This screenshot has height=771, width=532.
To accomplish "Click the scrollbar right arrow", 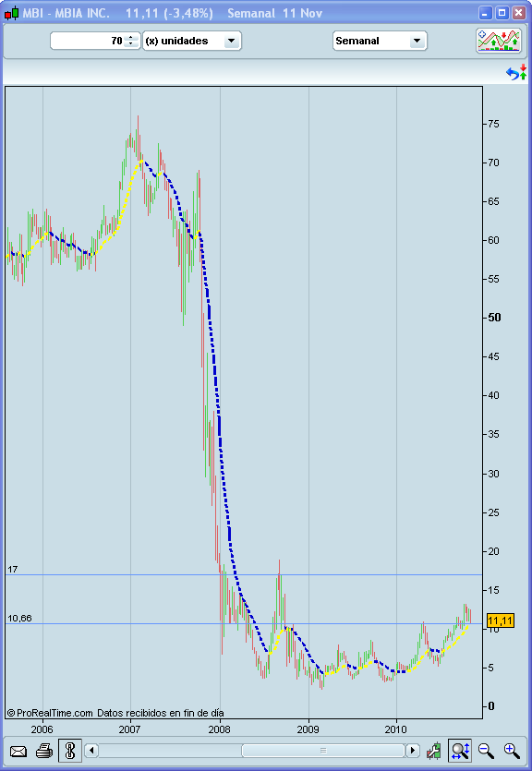I will (413, 751).
